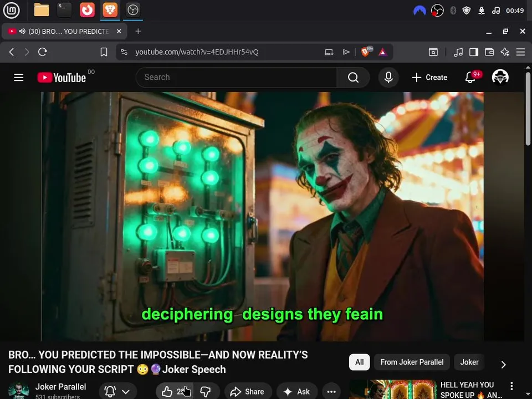
Task: Open the Brave main hamburger menu
Action: 520,52
